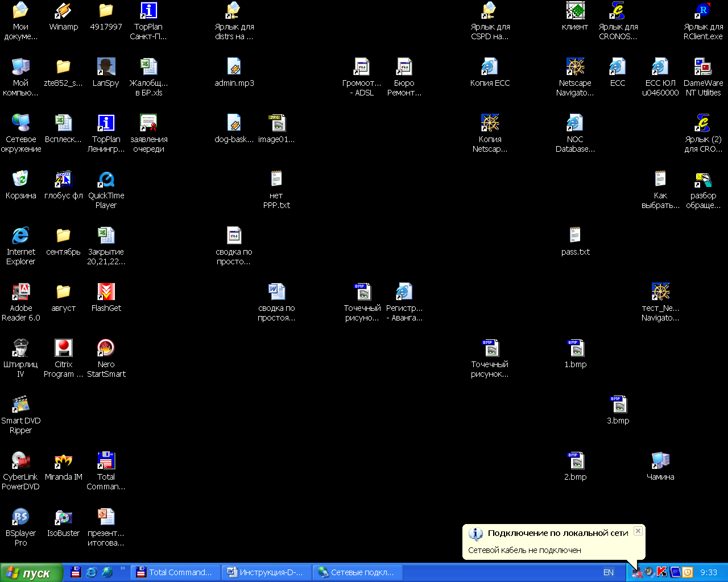Open the глобус фл shortcut
The height and width of the screenshot is (582, 728).
(63, 185)
